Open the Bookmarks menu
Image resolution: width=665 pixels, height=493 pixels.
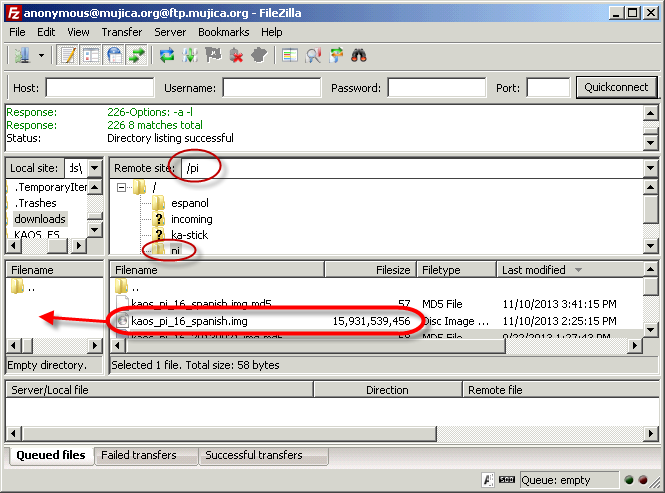(x=224, y=32)
